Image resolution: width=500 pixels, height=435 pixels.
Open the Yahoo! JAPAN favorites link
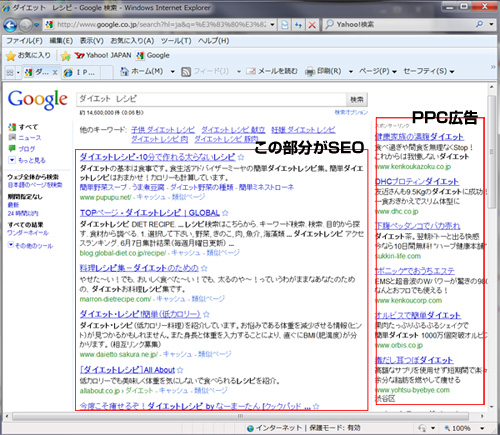(x=103, y=55)
